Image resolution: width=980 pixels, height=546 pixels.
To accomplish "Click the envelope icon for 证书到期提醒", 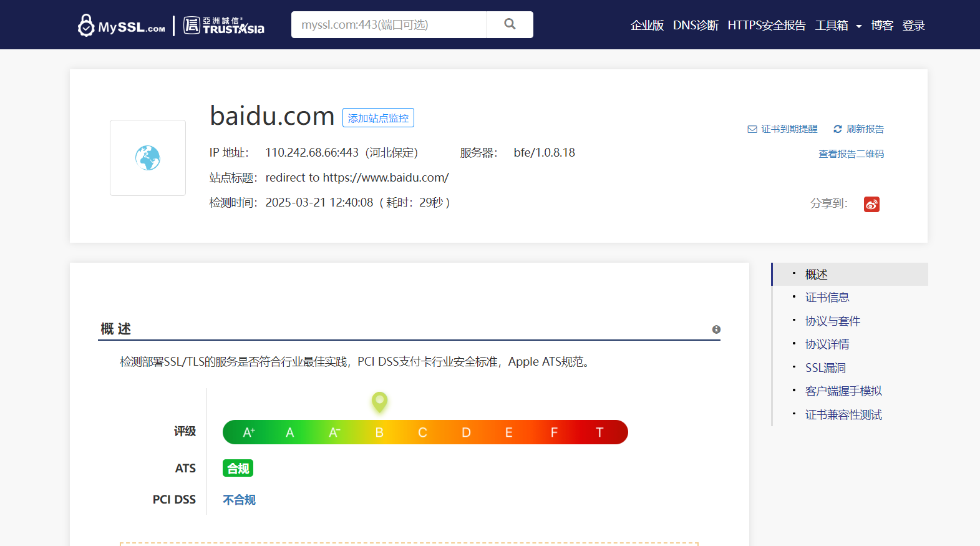I will coord(752,129).
